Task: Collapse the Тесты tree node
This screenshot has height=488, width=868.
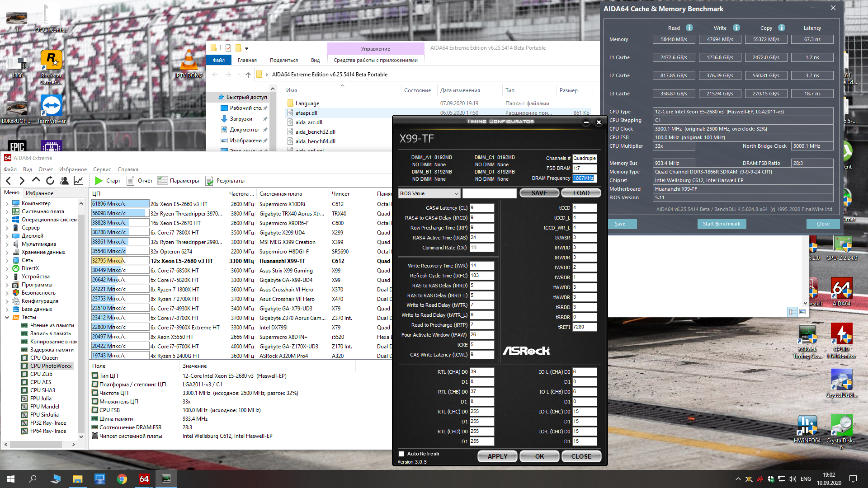Action: 7,317
